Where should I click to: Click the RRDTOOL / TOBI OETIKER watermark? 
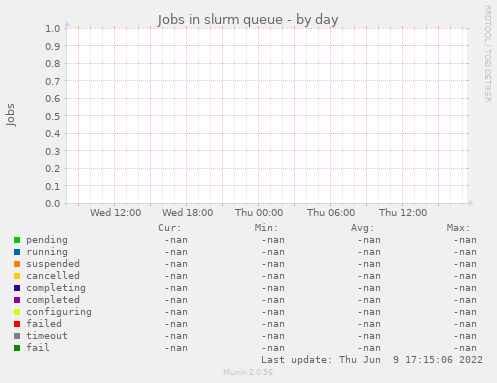(487, 54)
